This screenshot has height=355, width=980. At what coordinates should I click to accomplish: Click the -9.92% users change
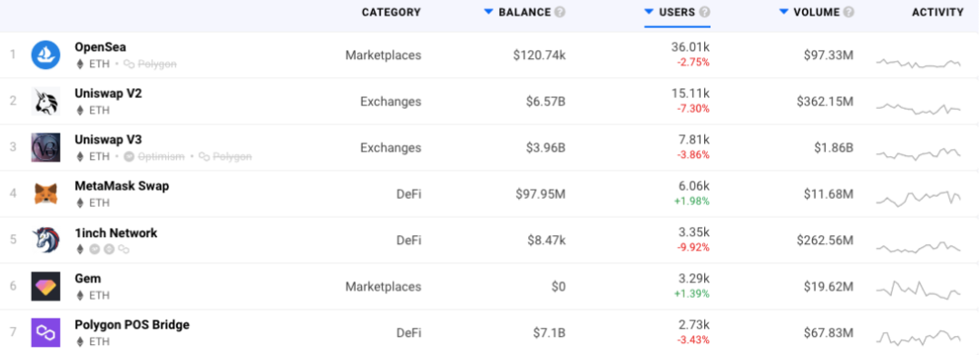694,248
